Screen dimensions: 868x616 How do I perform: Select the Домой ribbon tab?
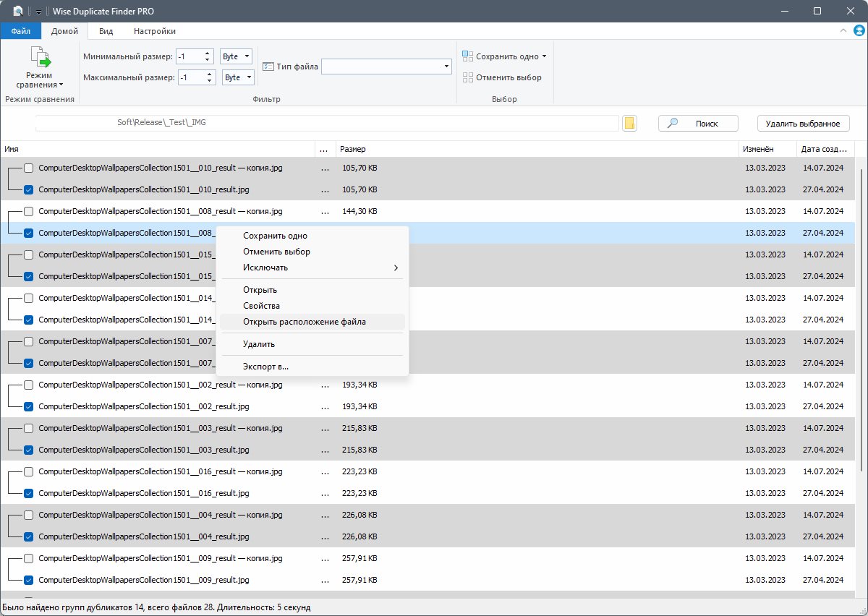[x=64, y=31]
